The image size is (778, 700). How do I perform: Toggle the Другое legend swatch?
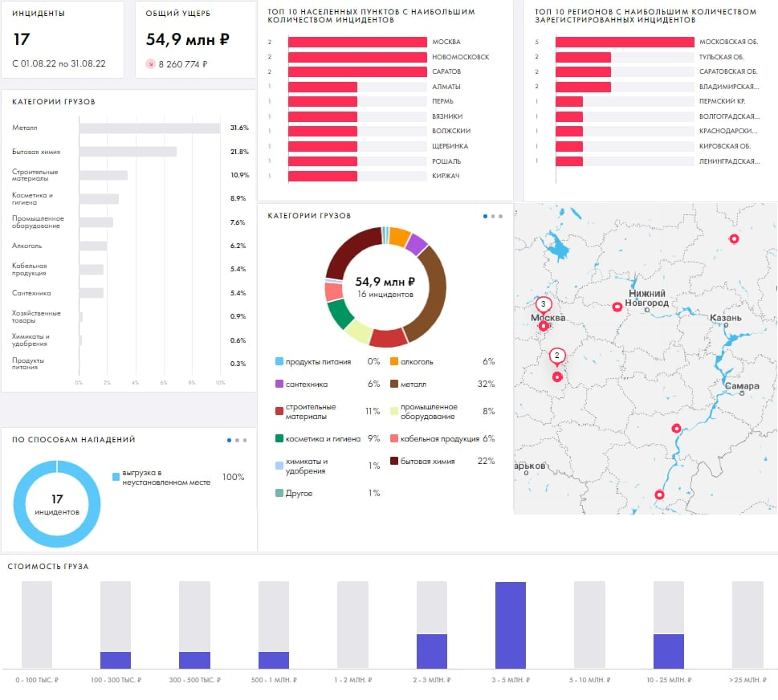click(x=279, y=493)
